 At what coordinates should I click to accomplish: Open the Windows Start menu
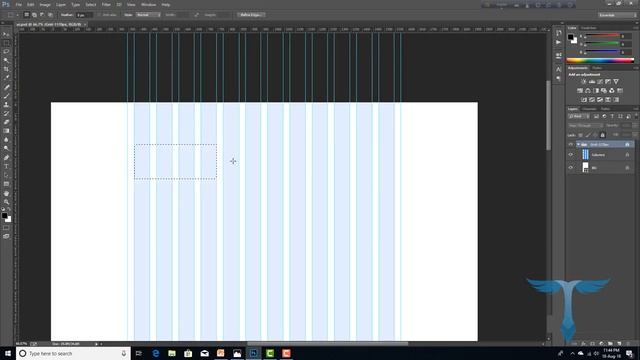pos(8,353)
